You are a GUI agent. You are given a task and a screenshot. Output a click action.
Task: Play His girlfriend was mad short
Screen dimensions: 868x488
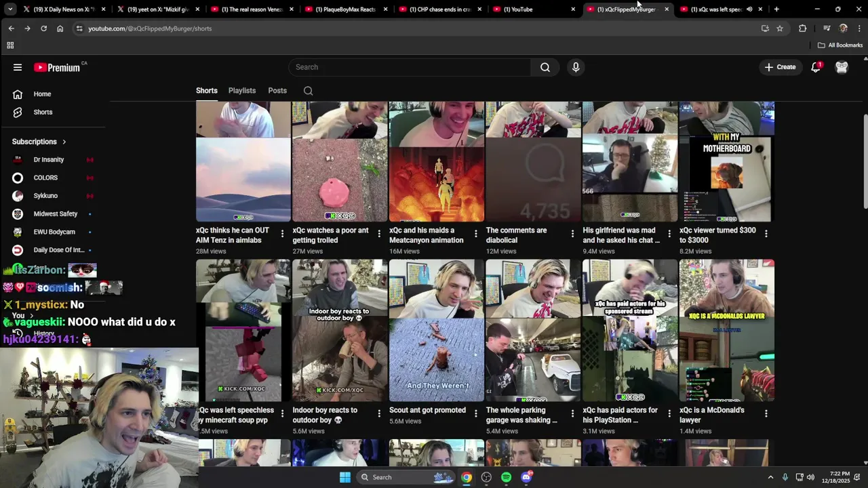click(x=630, y=162)
